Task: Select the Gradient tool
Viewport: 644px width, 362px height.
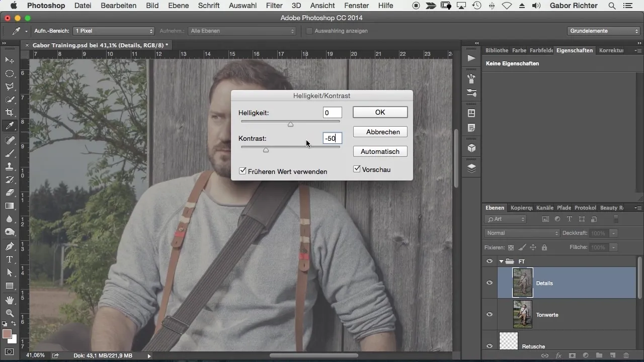Action: tap(10, 206)
